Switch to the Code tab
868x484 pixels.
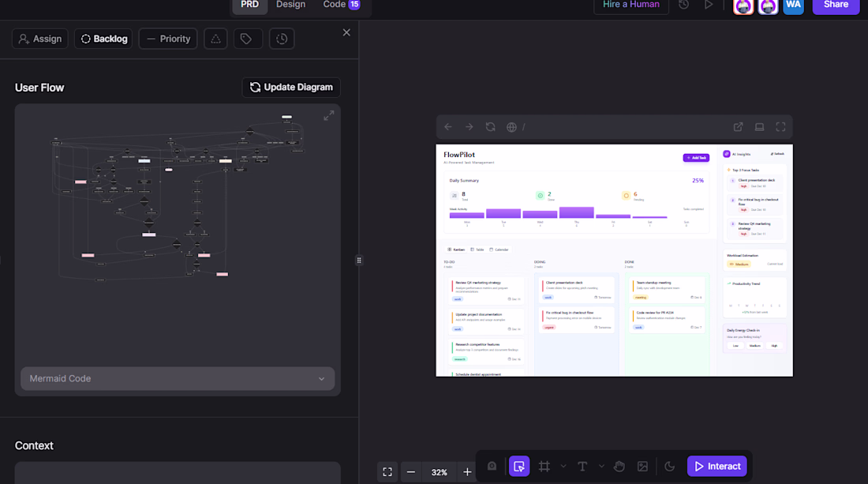(x=341, y=5)
